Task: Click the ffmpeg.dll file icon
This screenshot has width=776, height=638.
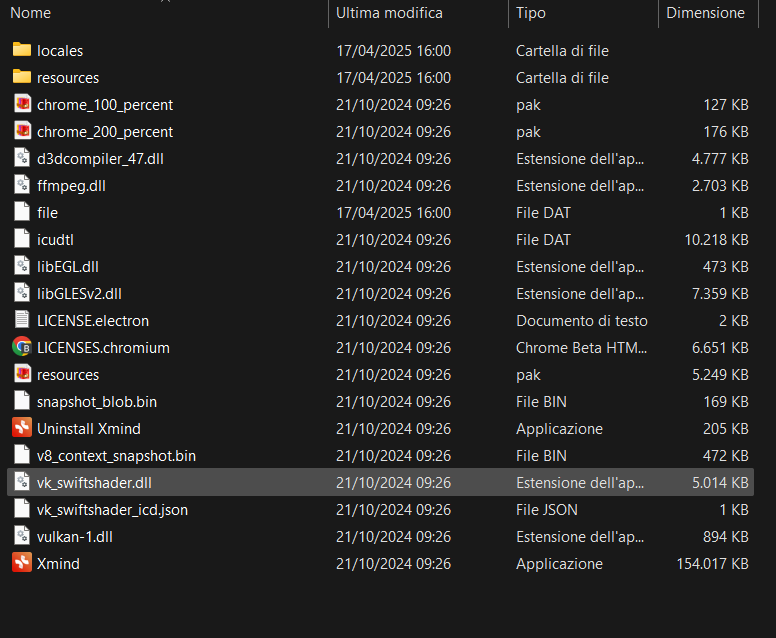Action: pos(22,185)
